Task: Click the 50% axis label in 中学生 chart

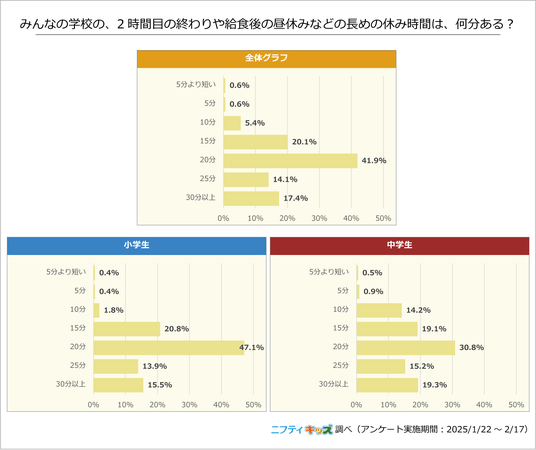Action: point(516,405)
